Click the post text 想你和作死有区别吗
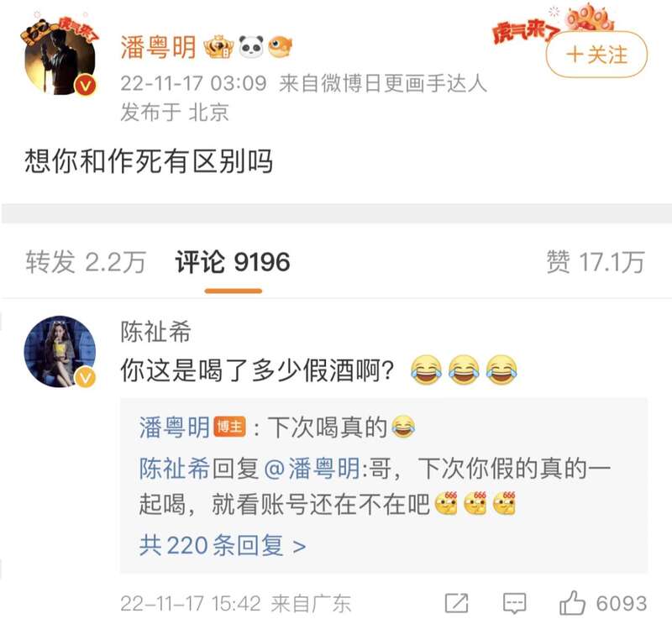Screen dimensions: 672x624 [x=149, y=161]
